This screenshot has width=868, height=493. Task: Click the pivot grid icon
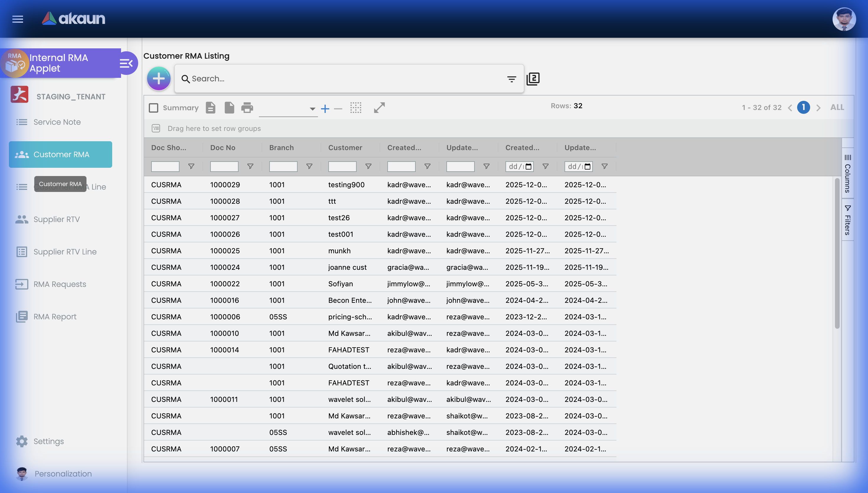pos(356,108)
